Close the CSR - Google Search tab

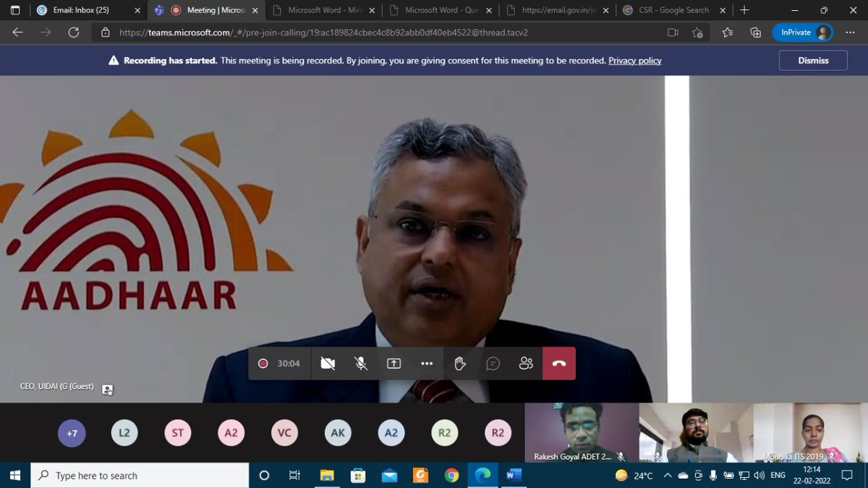click(x=722, y=10)
